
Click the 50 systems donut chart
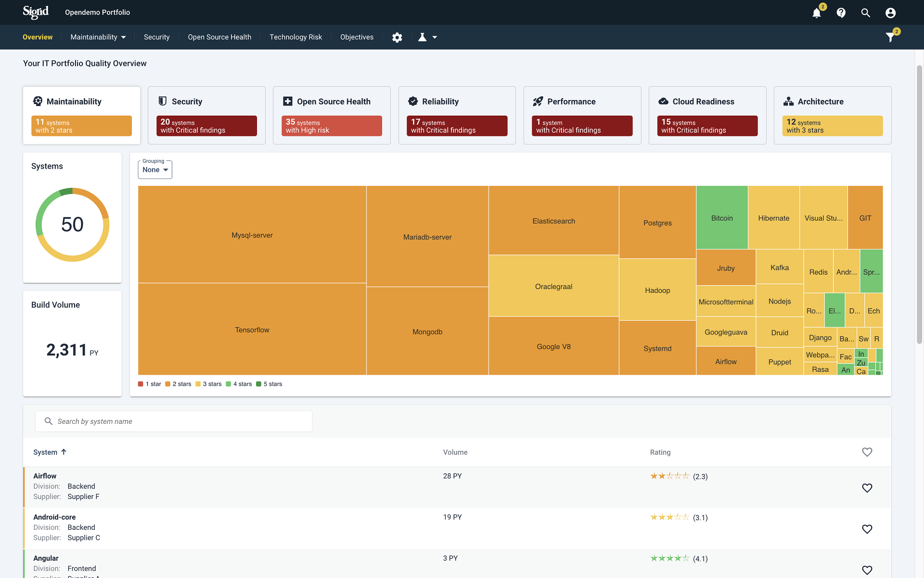(72, 224)
